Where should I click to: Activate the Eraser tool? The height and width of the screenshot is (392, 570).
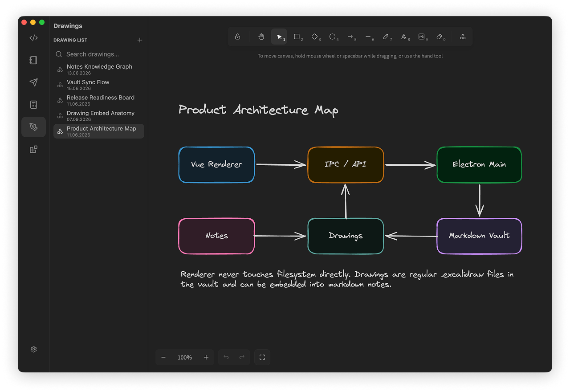click(x=440, y=37)
